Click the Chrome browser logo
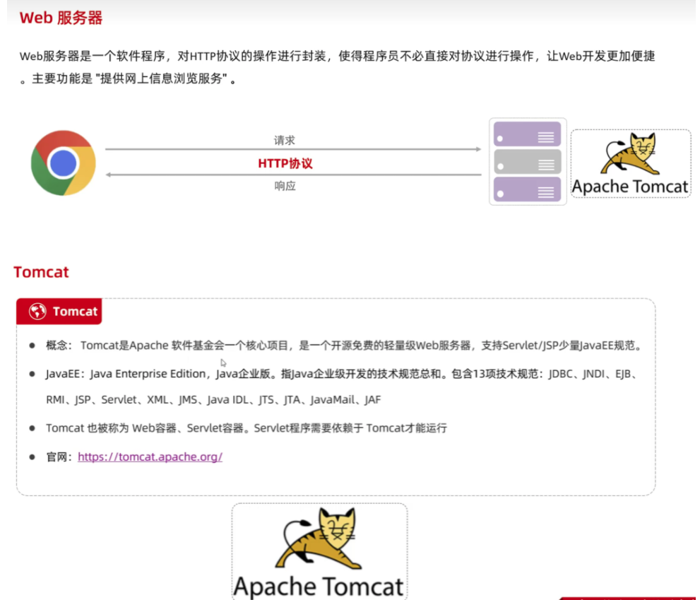Viewport: 700px width, 600px height. point(64,163)
